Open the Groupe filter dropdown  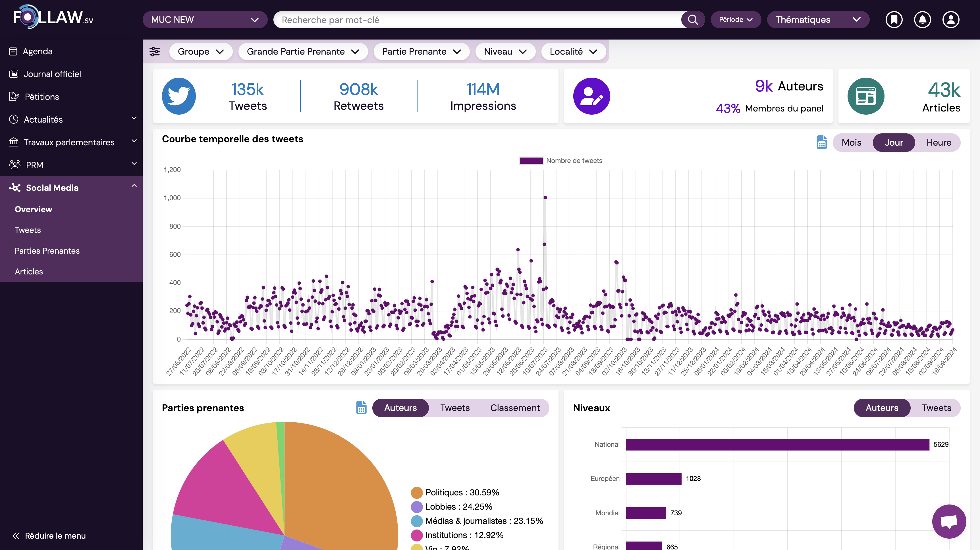(200, 51)
